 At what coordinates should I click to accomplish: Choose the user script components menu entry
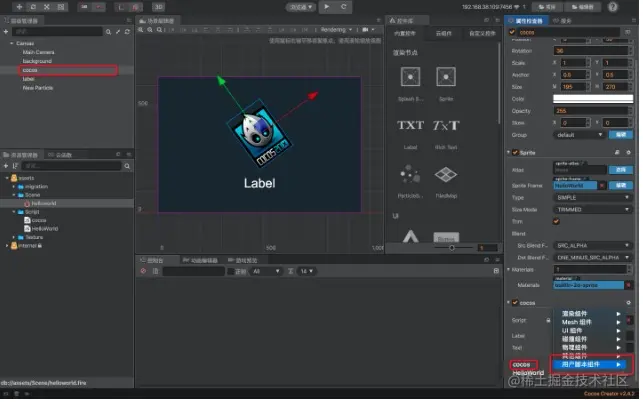click(x=588, y=364)
